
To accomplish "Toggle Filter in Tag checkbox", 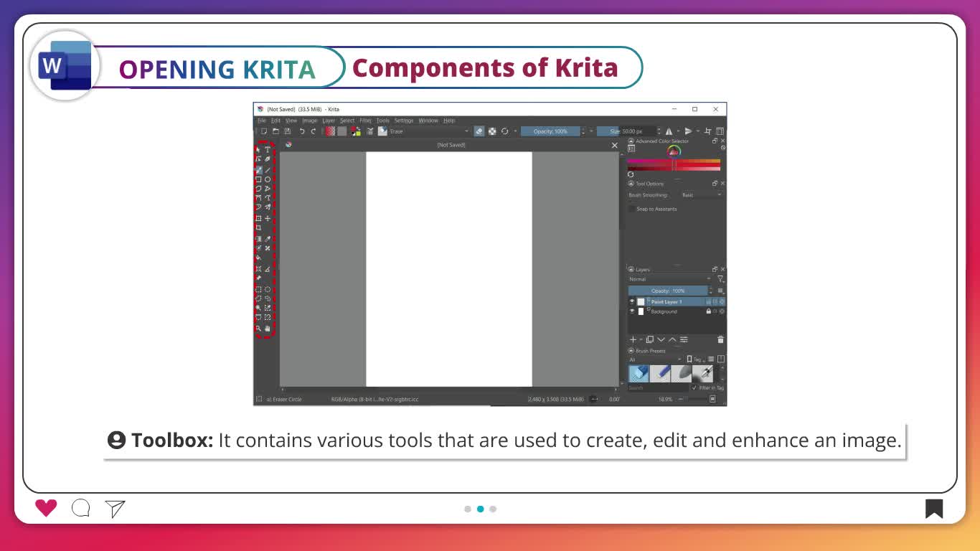I will (694, 387).
